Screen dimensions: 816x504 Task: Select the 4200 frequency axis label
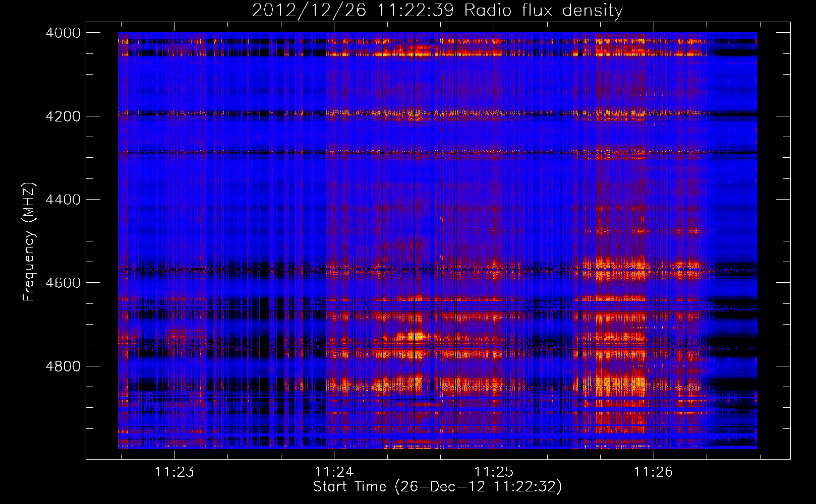tap(63, 116)
